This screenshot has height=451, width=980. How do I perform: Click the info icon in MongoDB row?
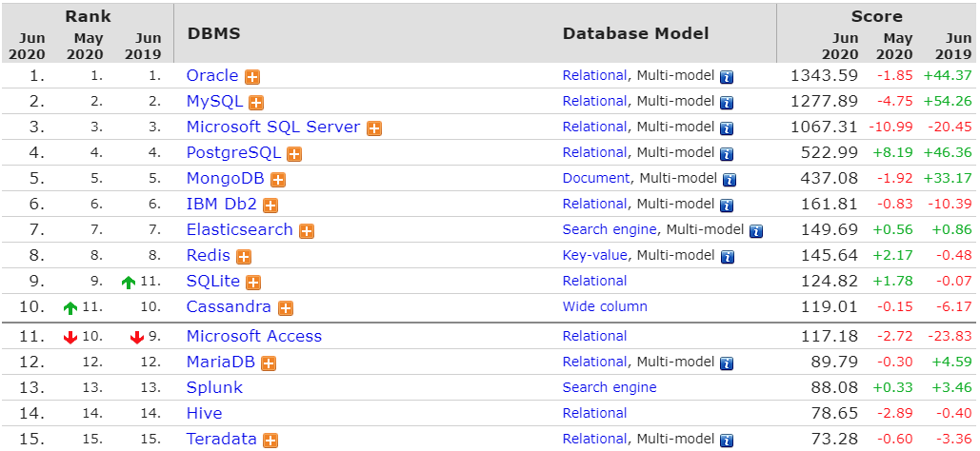coord(730,180)
